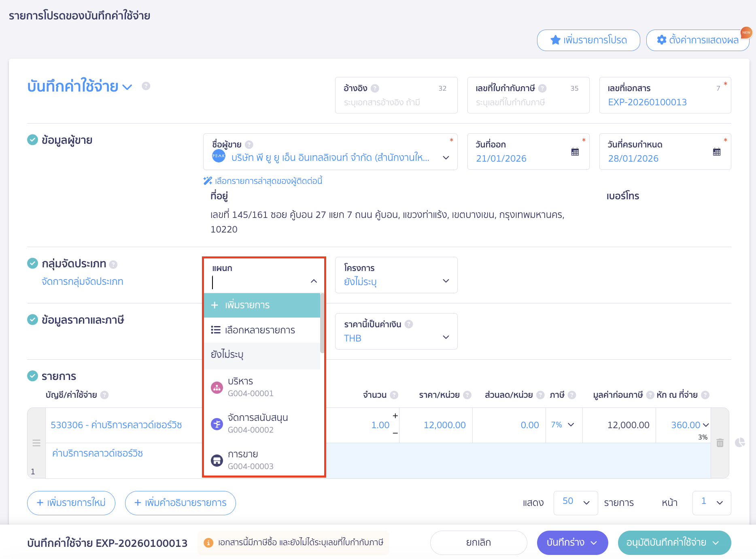Toggle the รายการ section checkmark
This screenshot has height=559, width=756.
[32, 376]
